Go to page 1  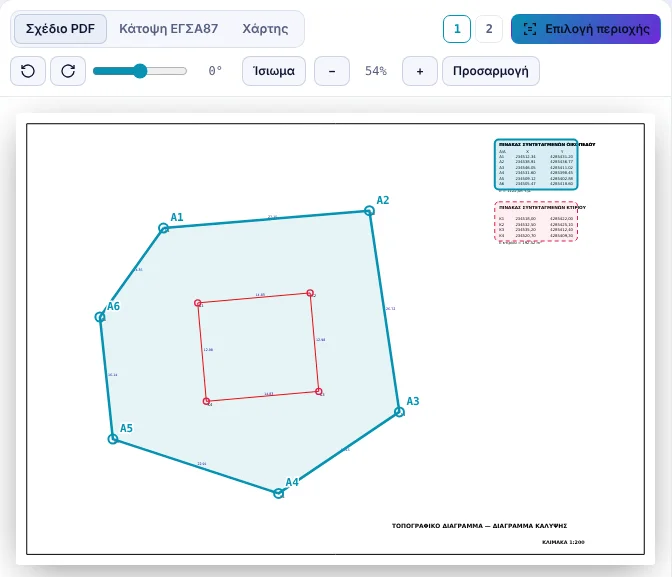click(457, 29)
